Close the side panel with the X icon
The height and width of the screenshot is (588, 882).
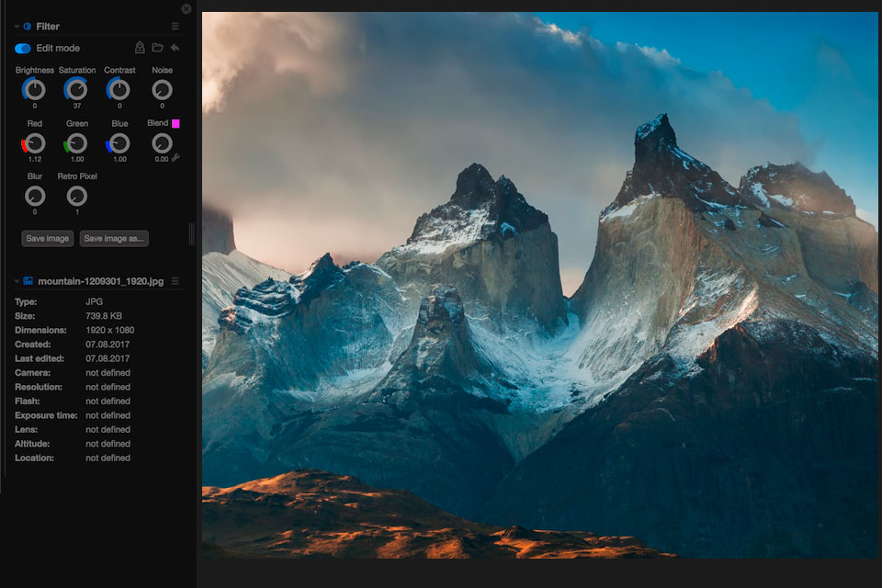[x=187, y=9]
